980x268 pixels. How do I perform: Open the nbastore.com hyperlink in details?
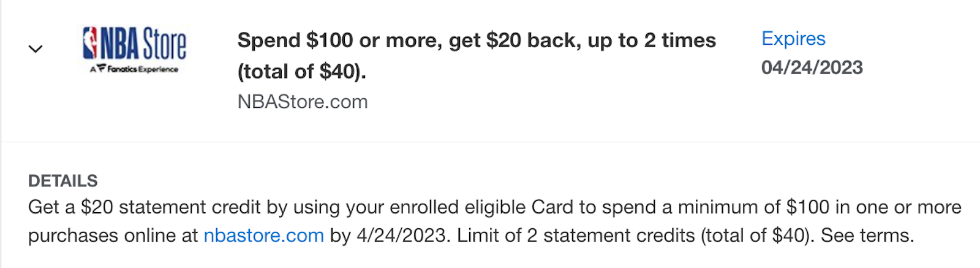click(x=263, y=235)
